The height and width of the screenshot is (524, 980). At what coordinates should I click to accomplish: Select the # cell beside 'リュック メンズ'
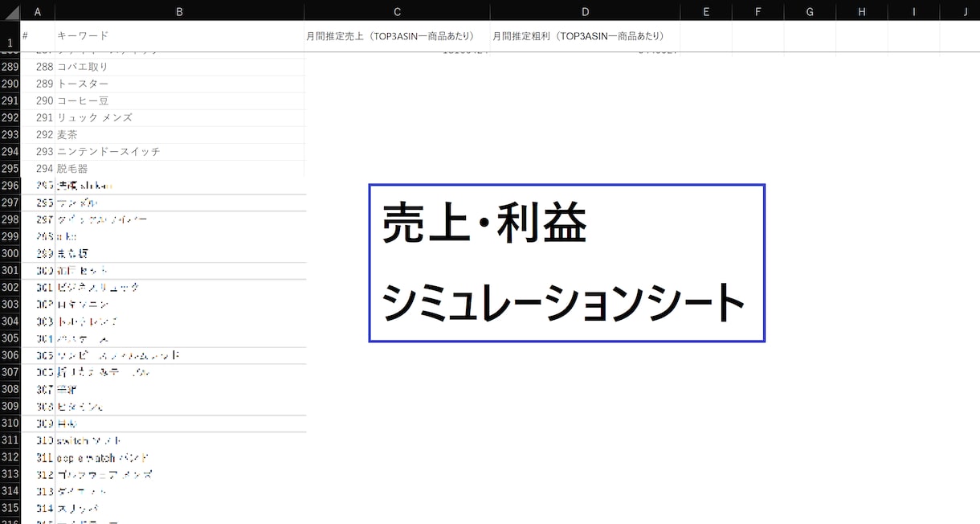[x=38, y=117]
